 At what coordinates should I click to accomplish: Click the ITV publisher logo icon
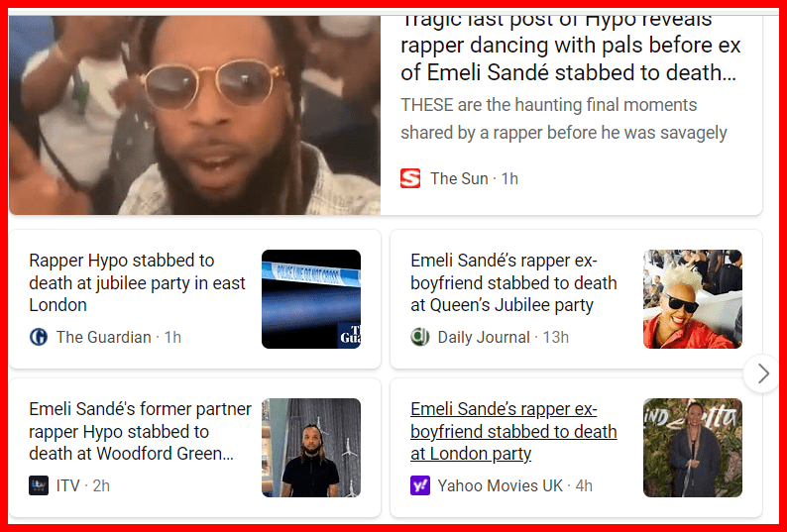pos(39,485)
